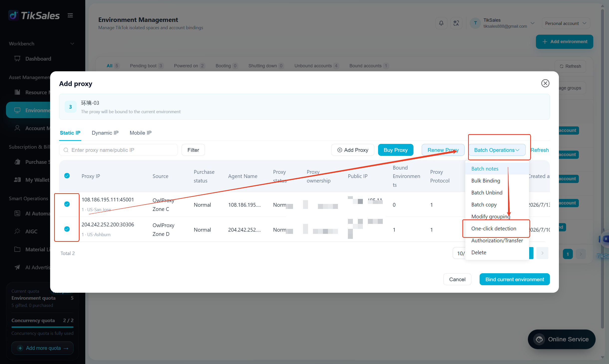The width and height of the screenshot is (609, 364).
Task: Click the proxy name/public IP search field
Action: tap(118, 150)
